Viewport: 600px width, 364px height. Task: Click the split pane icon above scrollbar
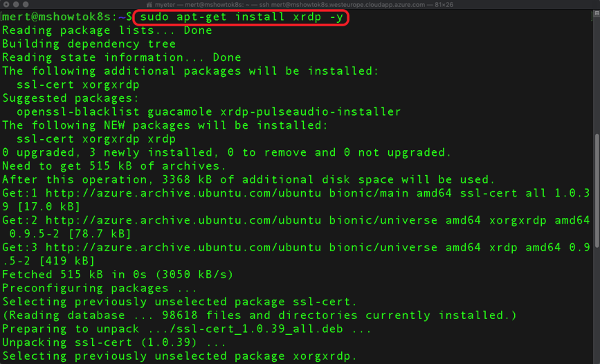(597, 13)
